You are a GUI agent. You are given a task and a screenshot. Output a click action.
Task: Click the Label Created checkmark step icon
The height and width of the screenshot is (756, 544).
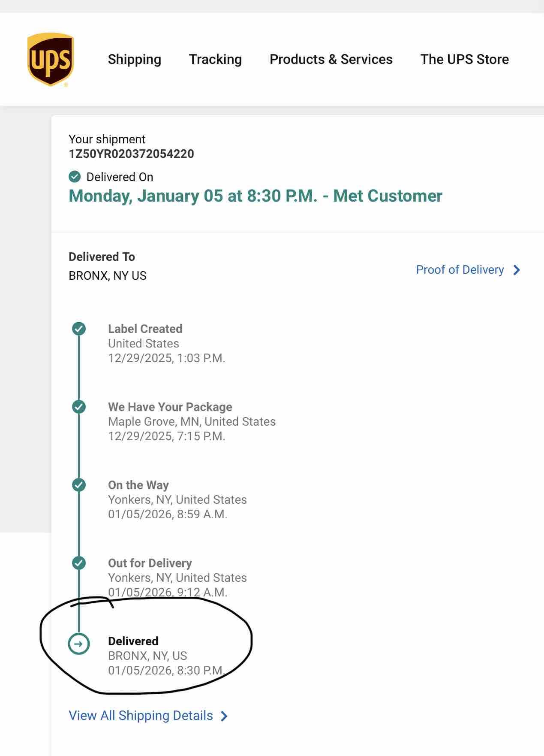[x=79, y=329]
